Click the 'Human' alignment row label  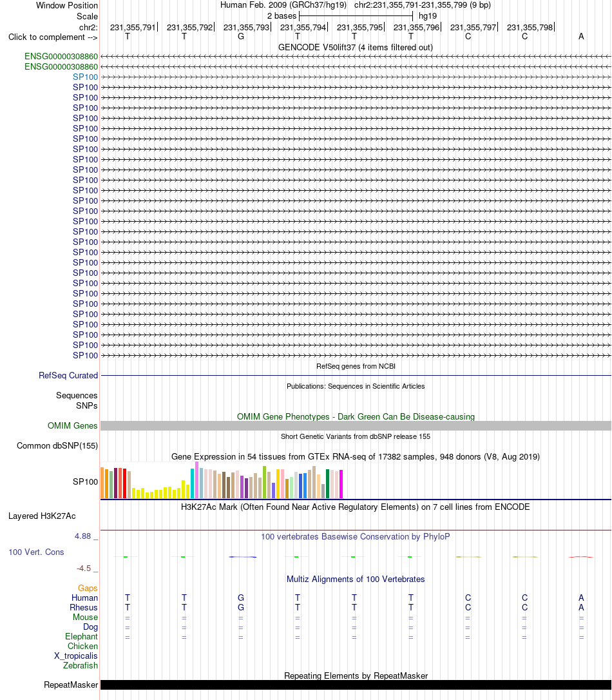(84, 598)
